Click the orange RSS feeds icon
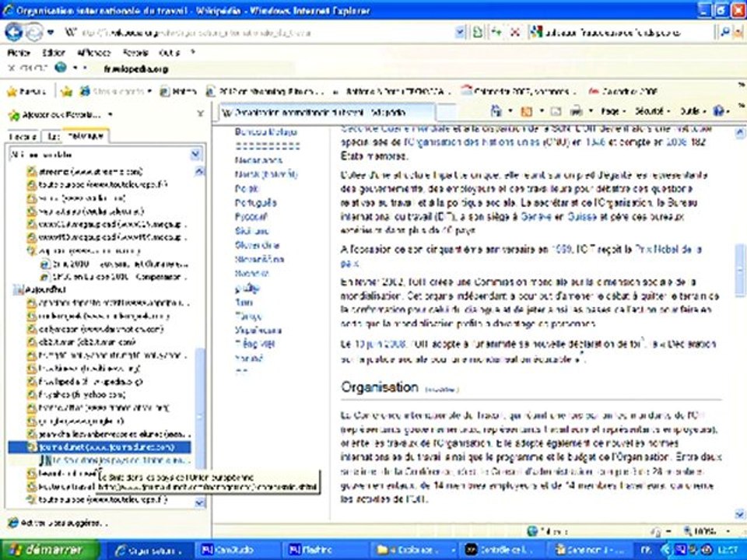This screenshot has width=747, height=560. tap(527, 111)
